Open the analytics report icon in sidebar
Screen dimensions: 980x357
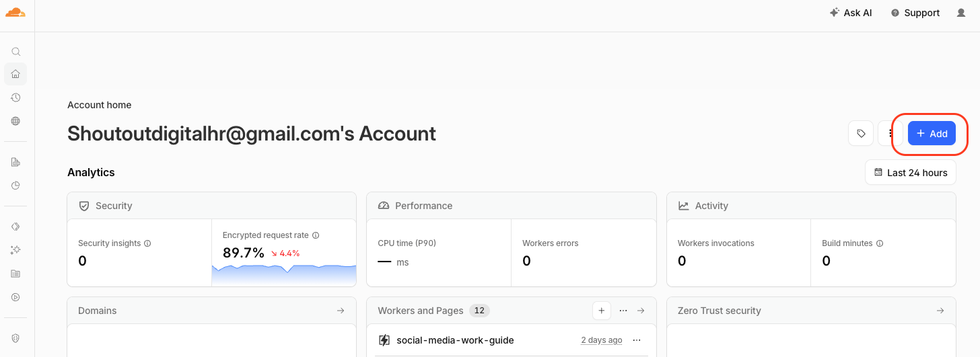(15, 162)
